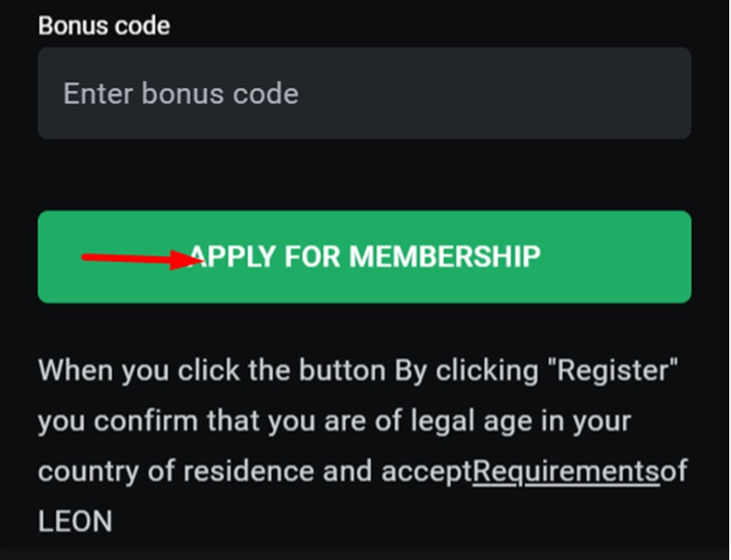Click the right end of the bonus code box
The image size is (731, 560).
[x=663, y=94]
